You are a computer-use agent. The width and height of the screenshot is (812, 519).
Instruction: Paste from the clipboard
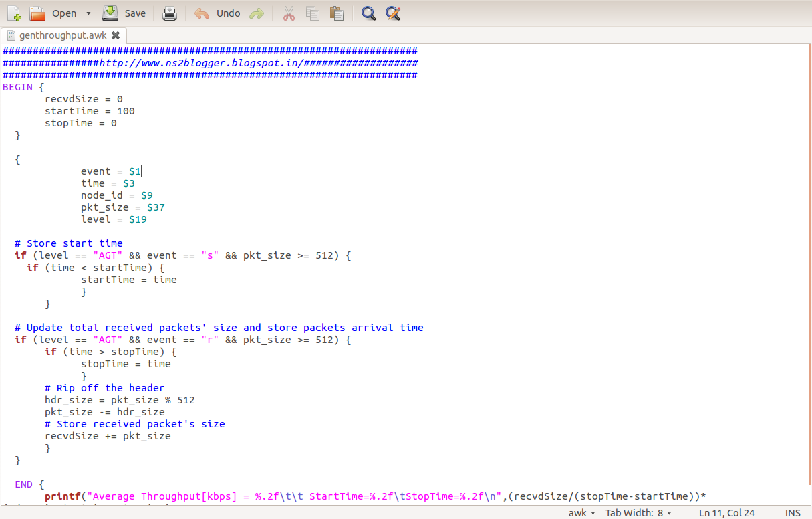(337, 13)
